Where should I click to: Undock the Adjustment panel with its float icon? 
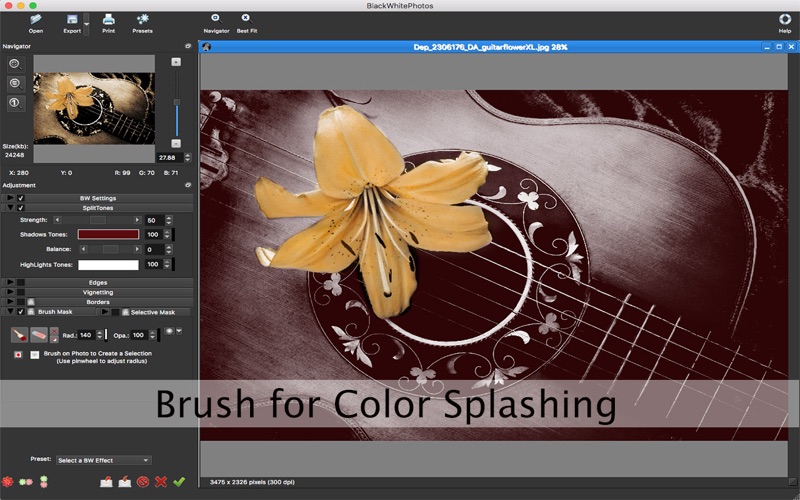point(188,185)
